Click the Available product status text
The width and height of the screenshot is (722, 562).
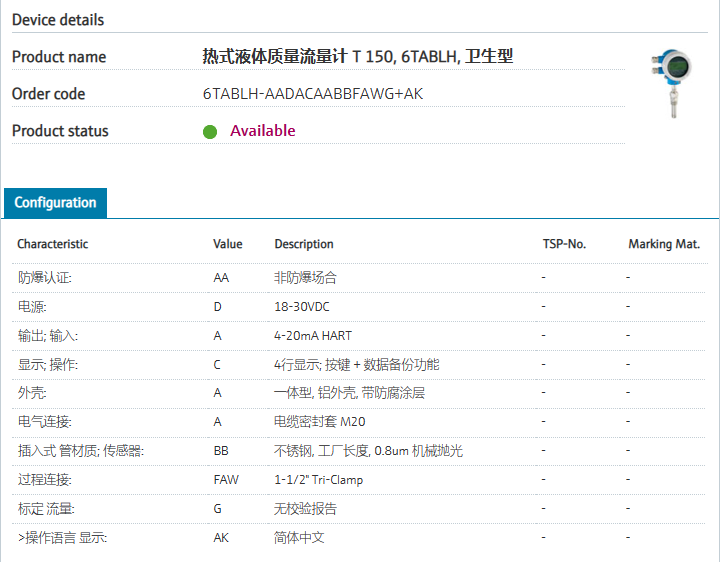(x=263, y=131)
